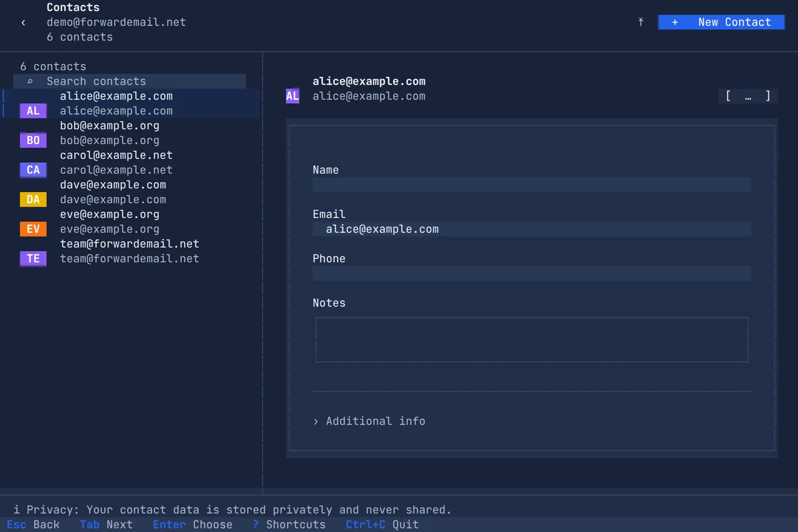Viewport: 798px width, 532px height.
Task: Open contact alice@example.com in the list
Action: click(132, 104)
